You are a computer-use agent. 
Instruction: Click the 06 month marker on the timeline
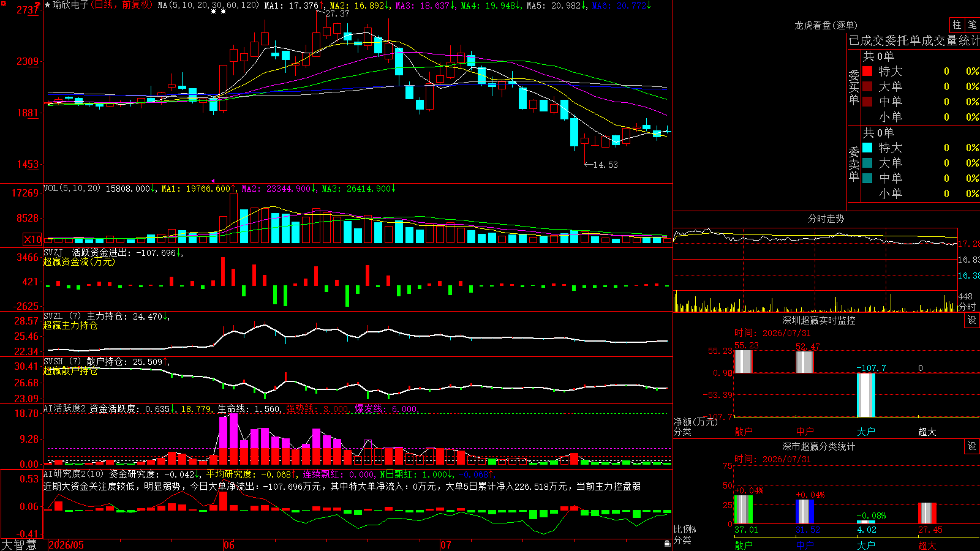[229, 545]
